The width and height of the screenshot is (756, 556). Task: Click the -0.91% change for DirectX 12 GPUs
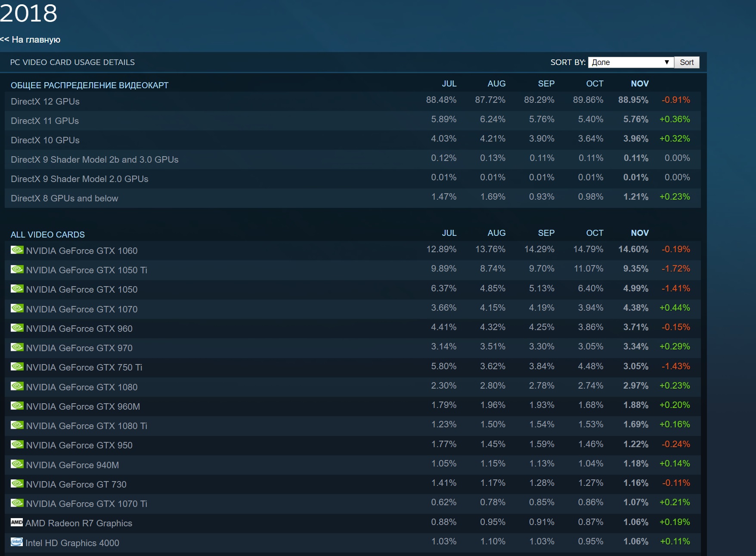click(x=676, y=100)
